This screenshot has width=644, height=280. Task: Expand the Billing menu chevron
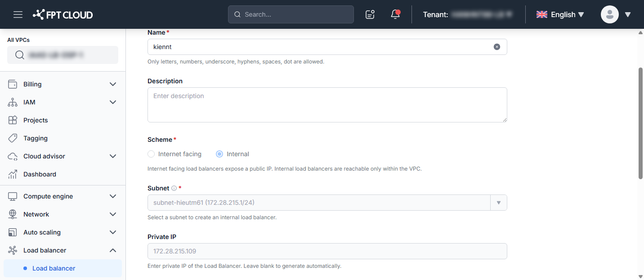point(113,84)
